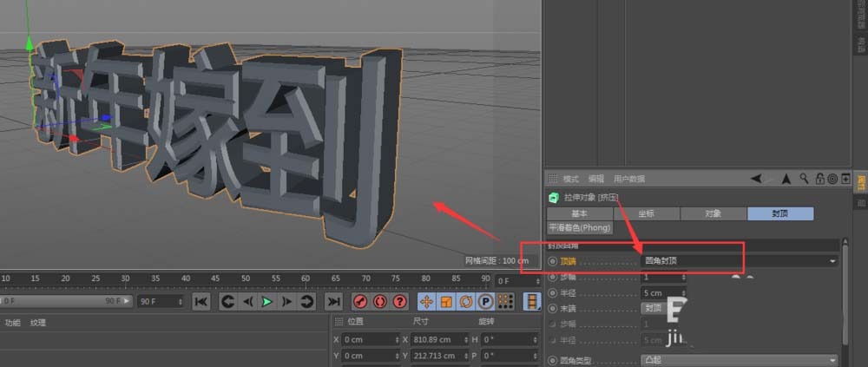Jump to the start of the timeline
Image resolution: width=868 pixels, height=367 pixels.
[201, 301]
